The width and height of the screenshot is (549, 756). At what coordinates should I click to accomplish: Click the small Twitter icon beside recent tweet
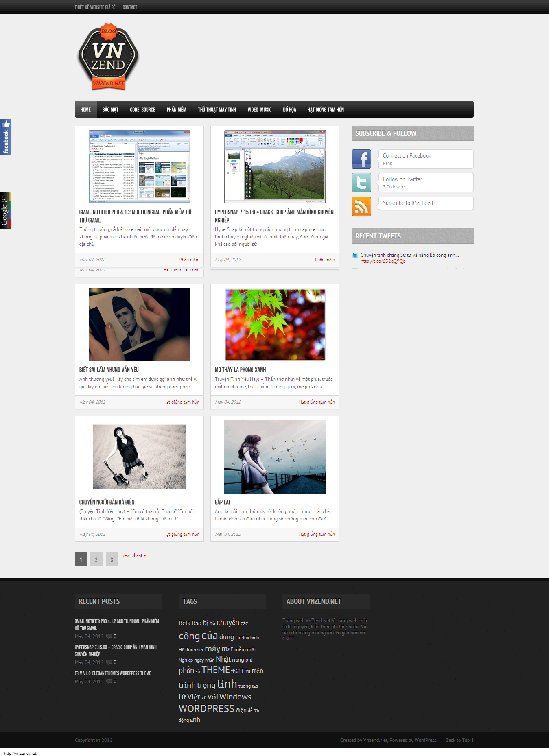pyautogui.click(x=355, y=256)
